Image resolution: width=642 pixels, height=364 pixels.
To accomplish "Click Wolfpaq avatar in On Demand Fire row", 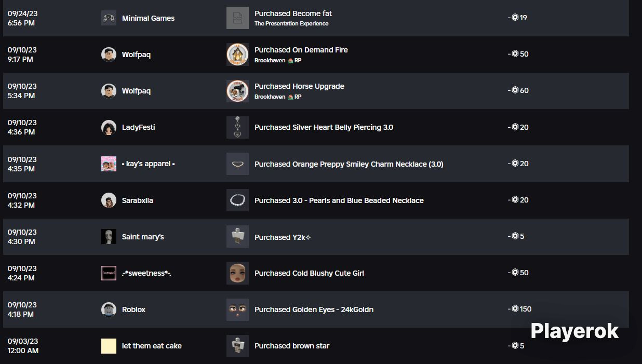I will point(109,55).
